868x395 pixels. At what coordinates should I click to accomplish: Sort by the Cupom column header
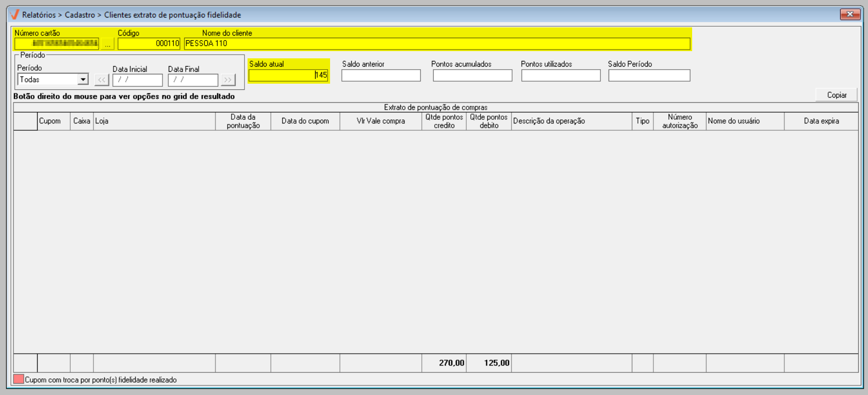coord(50,121)
